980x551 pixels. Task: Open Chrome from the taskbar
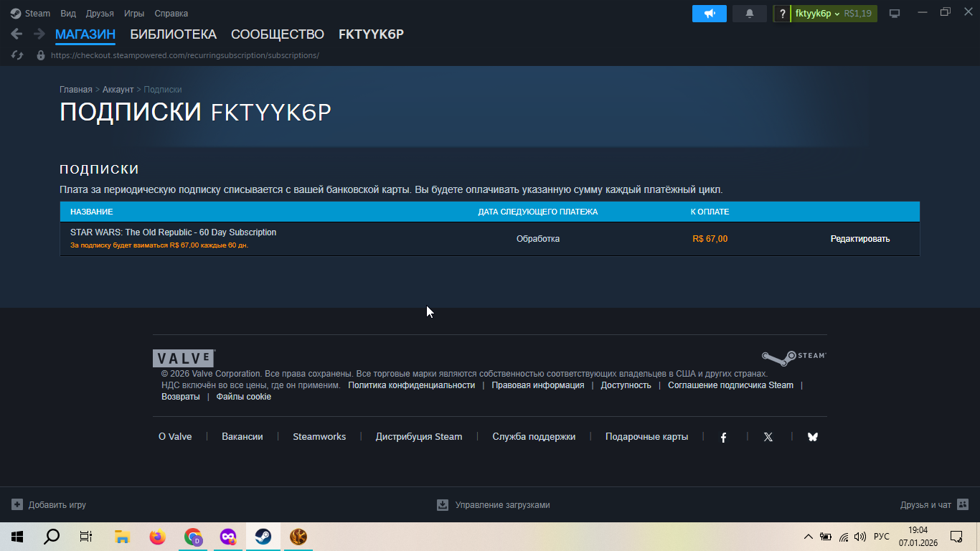click(192, 537)
